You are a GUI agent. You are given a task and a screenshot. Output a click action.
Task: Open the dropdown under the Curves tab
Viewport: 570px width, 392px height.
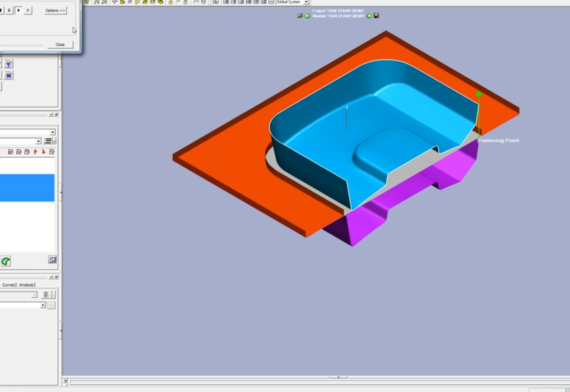(34, 295)
